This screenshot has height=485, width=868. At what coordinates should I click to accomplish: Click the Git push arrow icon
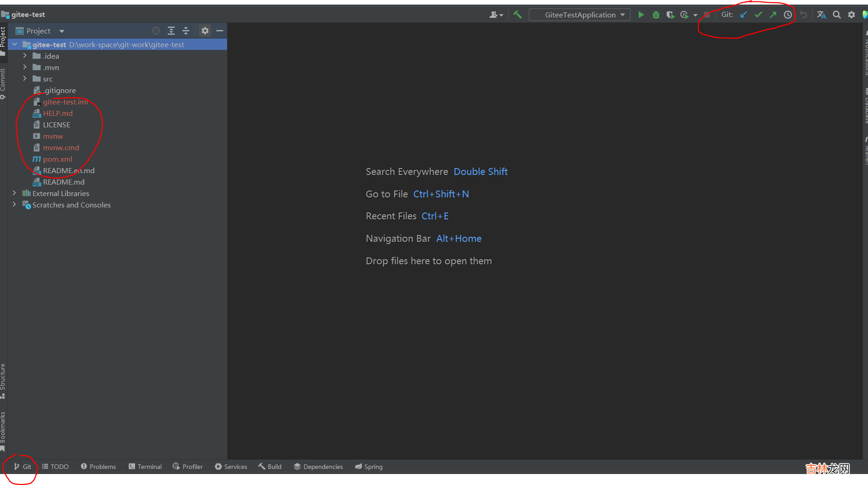[x=773, y=15]
